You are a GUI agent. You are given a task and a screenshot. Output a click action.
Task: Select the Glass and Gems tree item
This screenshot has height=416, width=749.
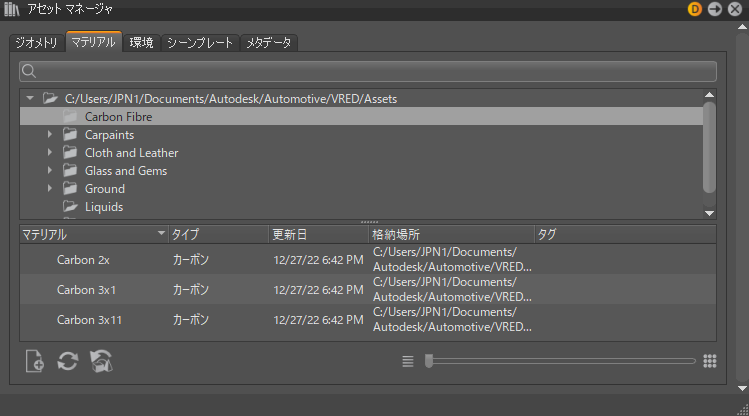[126, 171]
